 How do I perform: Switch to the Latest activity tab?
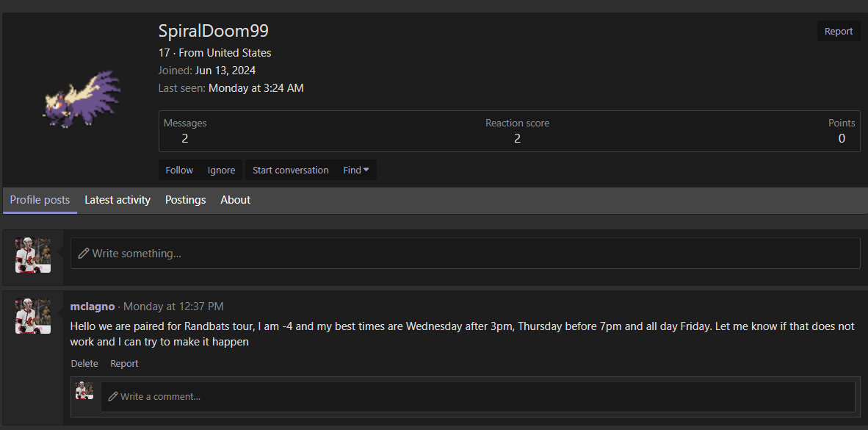[x=117, y=200]
